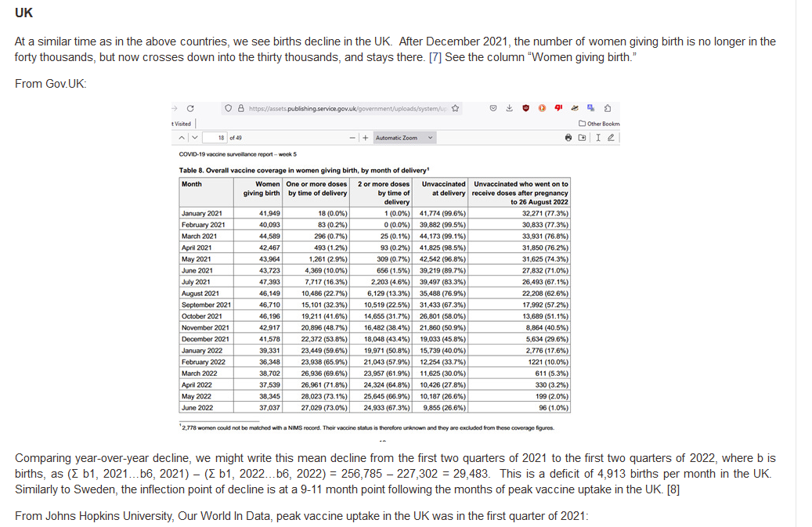Click the PDF print icon
The width and height of the screenshot is (812, 527).
pyautogui.click(x=568, y=138)
